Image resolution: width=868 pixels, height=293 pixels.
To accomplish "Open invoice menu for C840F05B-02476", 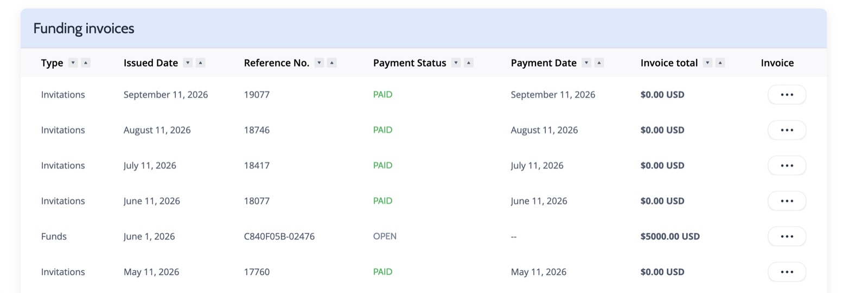I will click(x=787, y=237).
